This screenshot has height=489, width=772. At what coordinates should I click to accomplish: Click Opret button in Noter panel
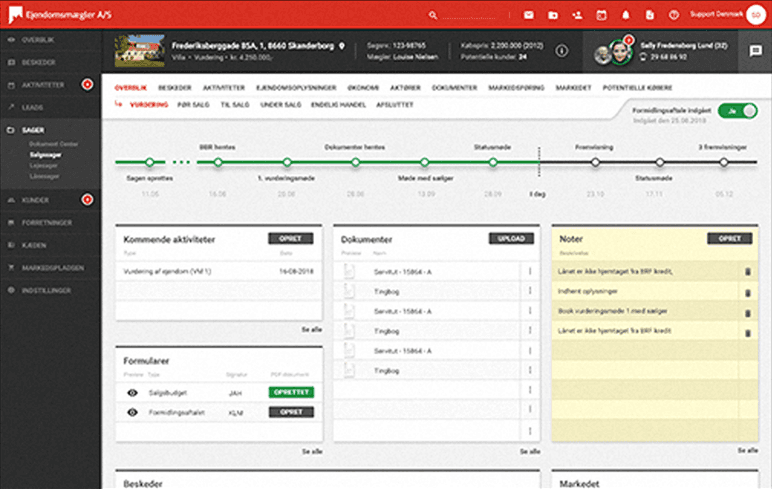click(729, 239)
